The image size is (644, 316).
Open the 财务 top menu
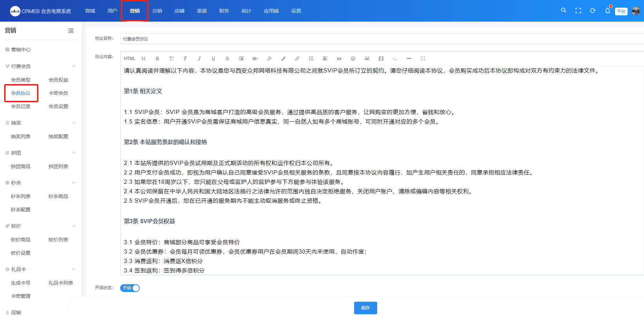(x=224, y=11)
